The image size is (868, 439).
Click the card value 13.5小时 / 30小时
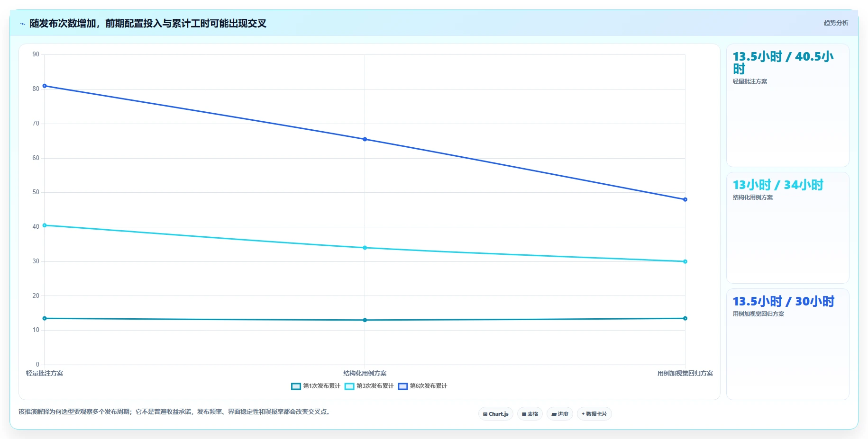783,301
